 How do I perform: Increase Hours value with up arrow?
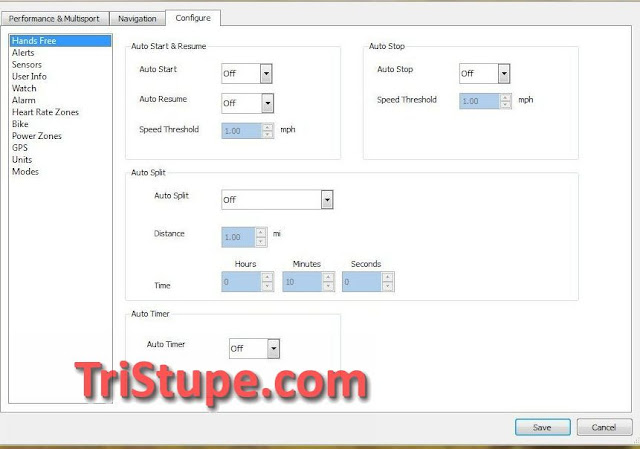(x=267, y=277)
